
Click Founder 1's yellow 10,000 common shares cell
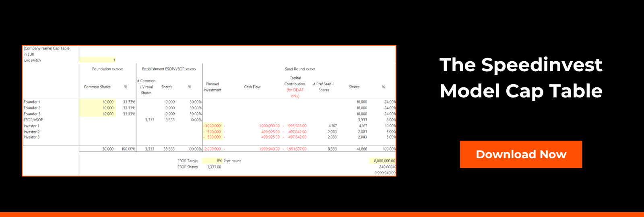click(97, 102)
